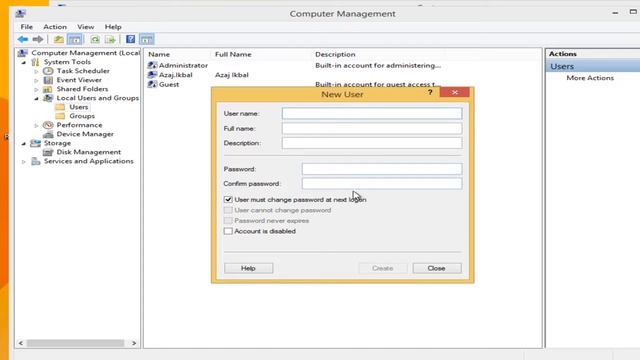This screenshot has height=360, width=640.
Task: Click into the Confirm password field
Action: click(x=382, y=184)
